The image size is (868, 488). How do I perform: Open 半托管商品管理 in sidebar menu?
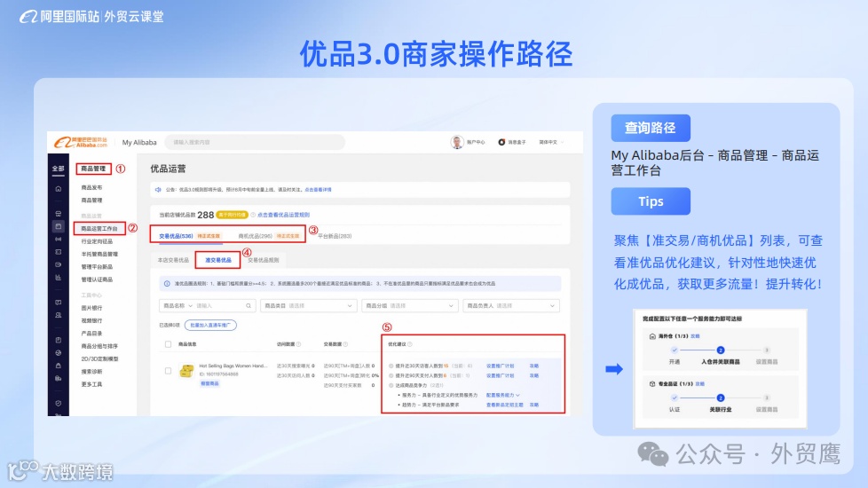pyautogui.click(x=99, y=254)
